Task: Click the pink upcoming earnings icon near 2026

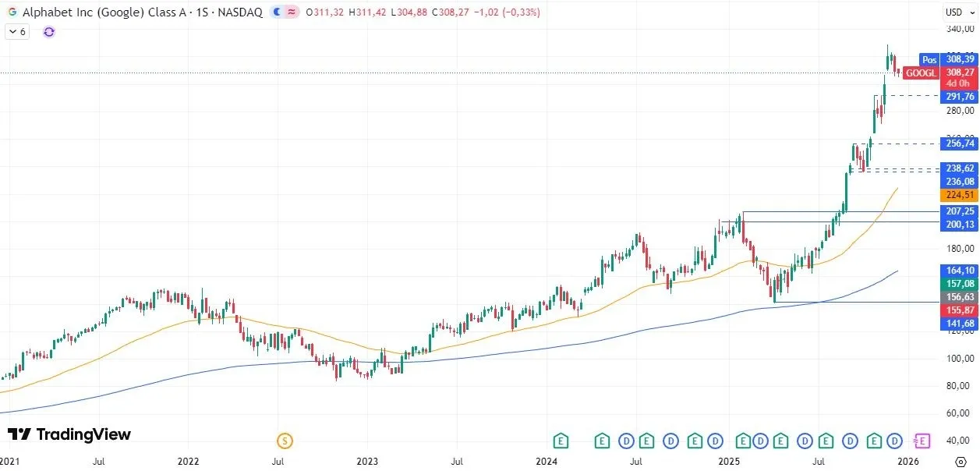Action: pyautogui.click(x=923, y=441)
